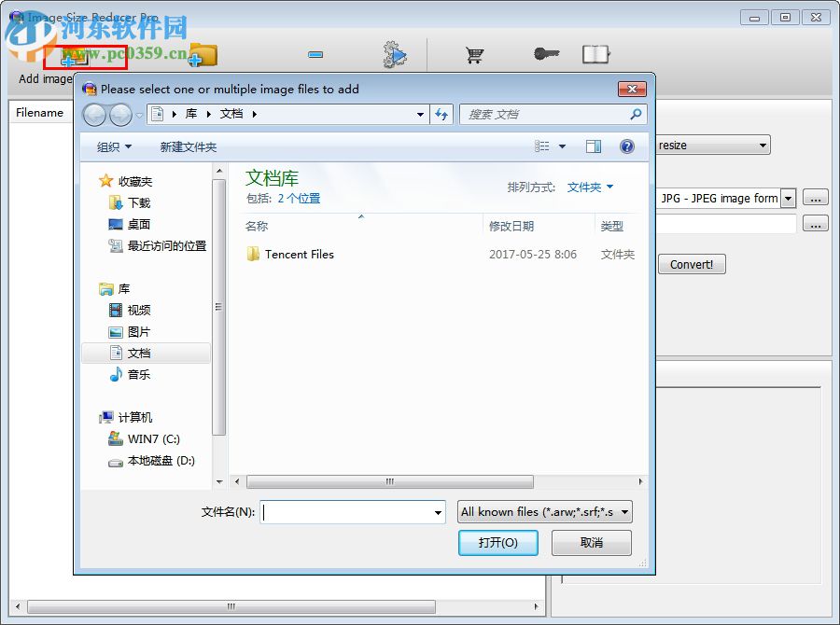Click the horizontal scrollbar in the file list
The height and width of the screenshot is (625, 840).
tap(387, 481)
